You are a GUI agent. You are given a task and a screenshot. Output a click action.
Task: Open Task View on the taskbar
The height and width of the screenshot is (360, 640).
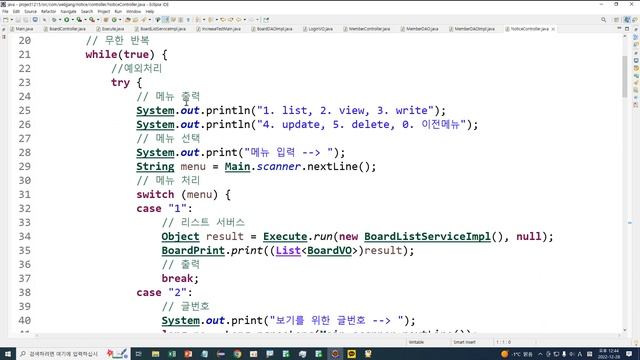tap(138, 354)
